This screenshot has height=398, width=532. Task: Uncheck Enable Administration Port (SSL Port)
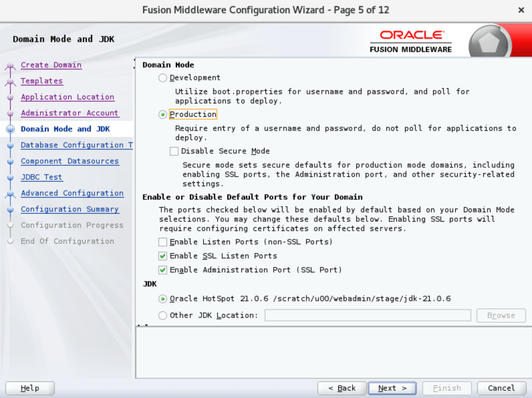[x=162, y=270]
